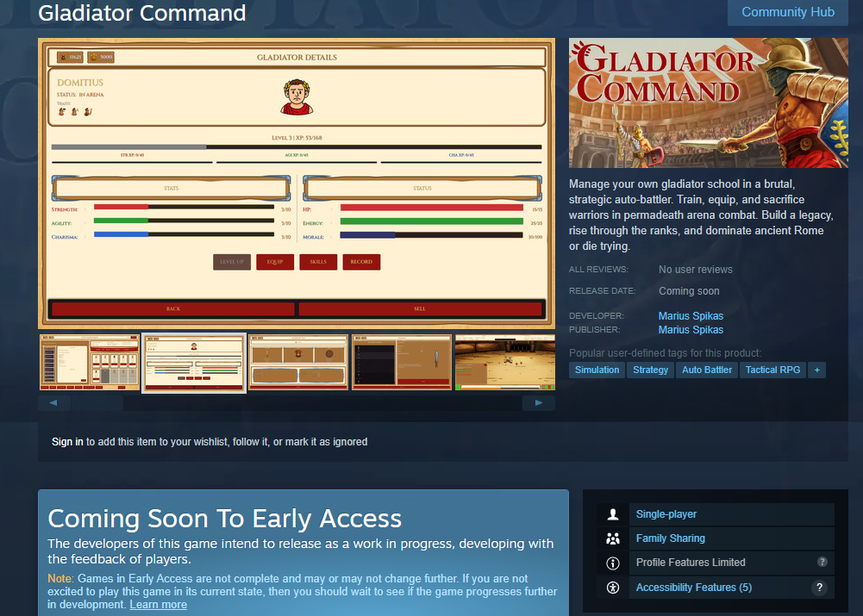
Task: Click the LEVEL UP button in the screenshot
Action: coord(232,262)
